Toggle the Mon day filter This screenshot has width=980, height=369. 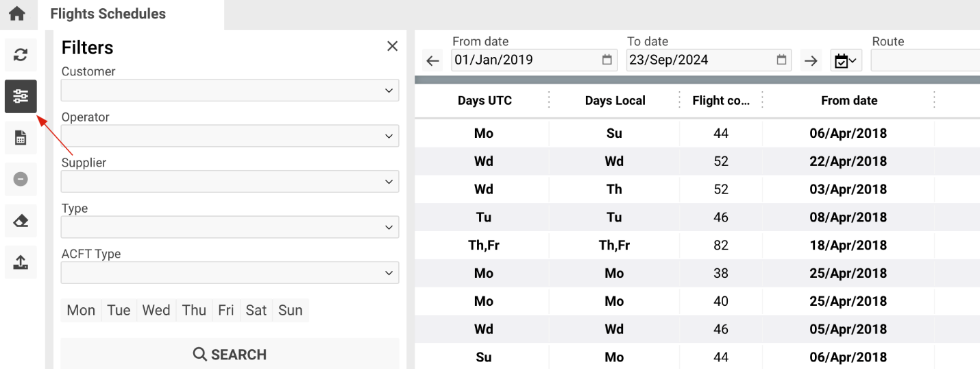point(81,311)
